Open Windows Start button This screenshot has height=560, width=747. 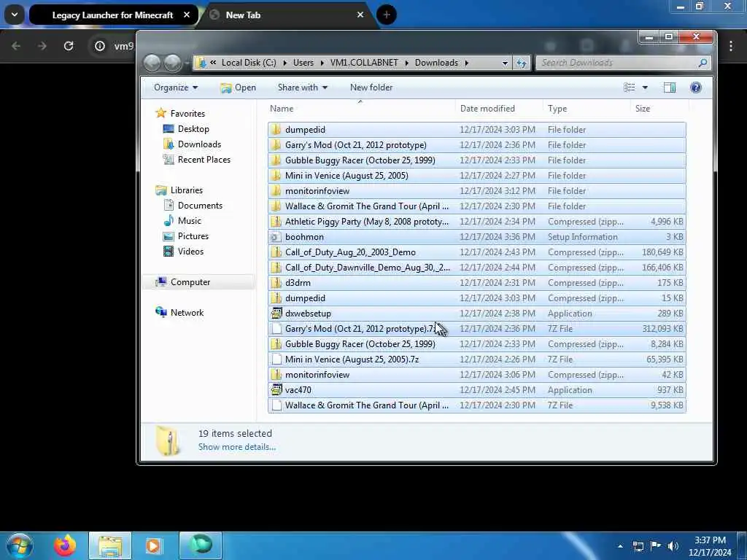(x=20, y=545)
